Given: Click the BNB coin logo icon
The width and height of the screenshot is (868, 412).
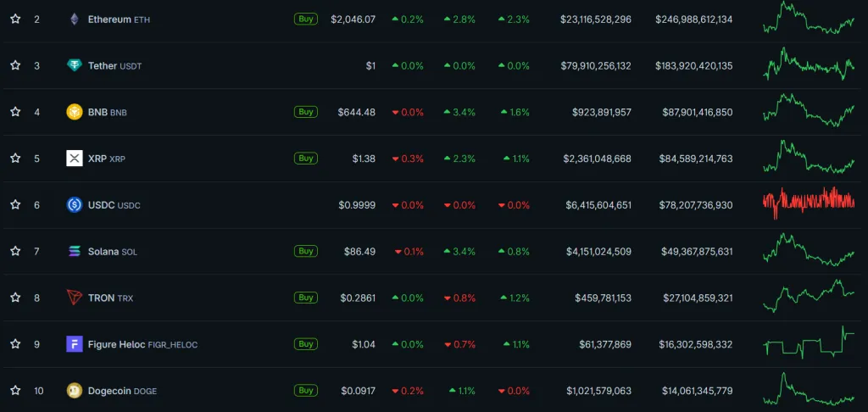Looking at the screenshot, I should [x=74, y=112].
